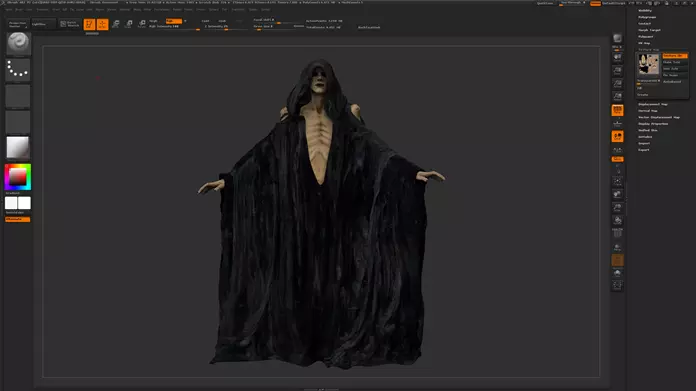Viewport: 696px width, 391px height.
Task: Select the current brush thumbnail
Action: [x=18, y=43]
